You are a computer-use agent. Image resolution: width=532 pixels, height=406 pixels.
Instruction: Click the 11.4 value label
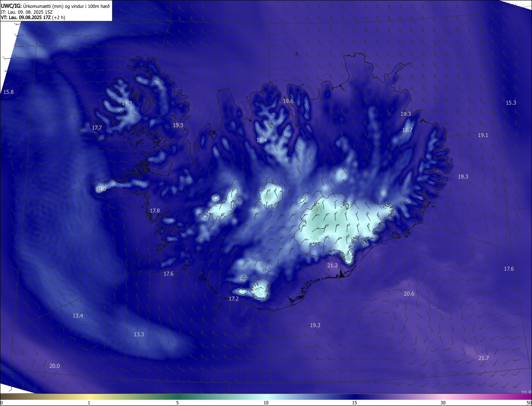(x=261, y=140)
